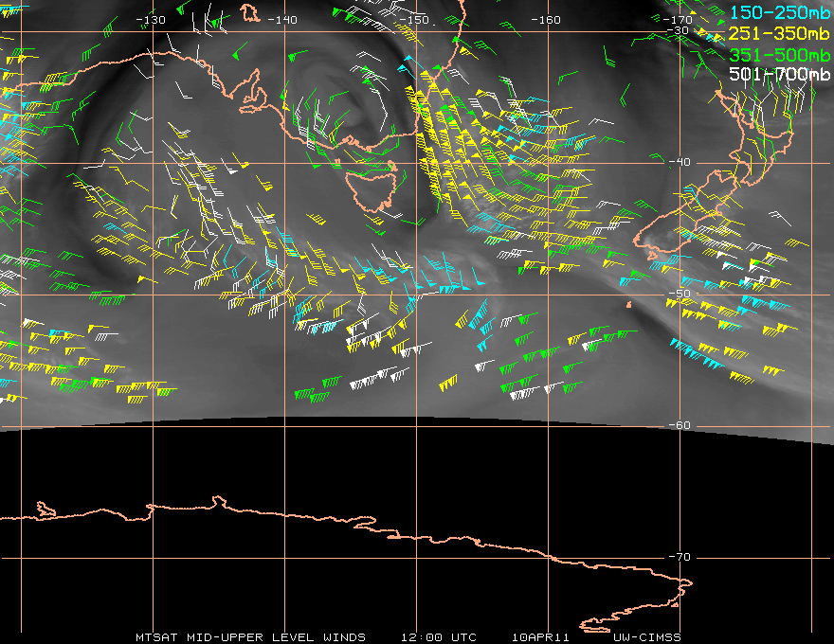Click the -40 latitude label
Viewport: 834px width, 644px height.
(x=680, y=162)
